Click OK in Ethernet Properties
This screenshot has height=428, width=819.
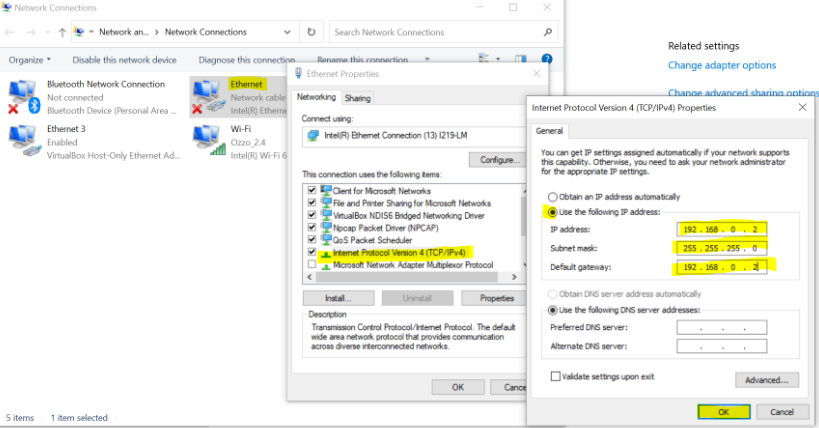pos(458,387)
